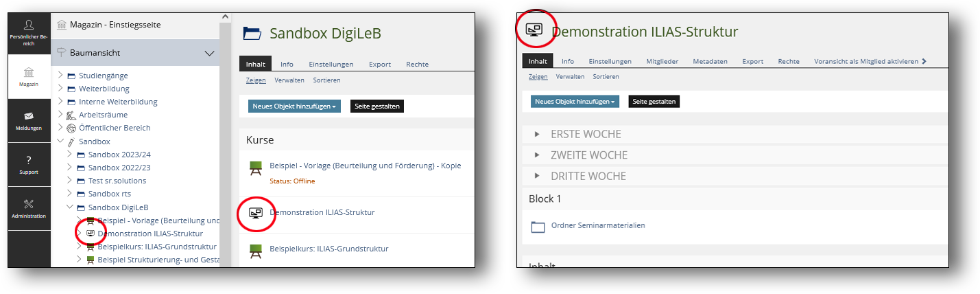
Task: Expand the Studiengänge tree node
Action: click(x=60, y=76)
